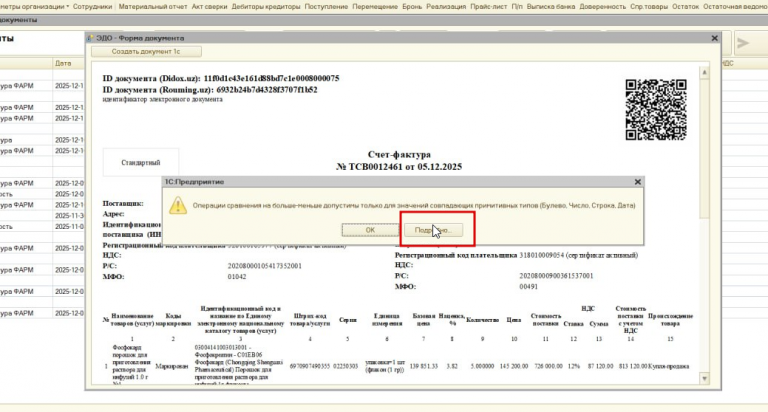Viewport: 768px width, 412px height.
Task: Open Материальный отчет from the top bar
Action: (x=153, y=6)
